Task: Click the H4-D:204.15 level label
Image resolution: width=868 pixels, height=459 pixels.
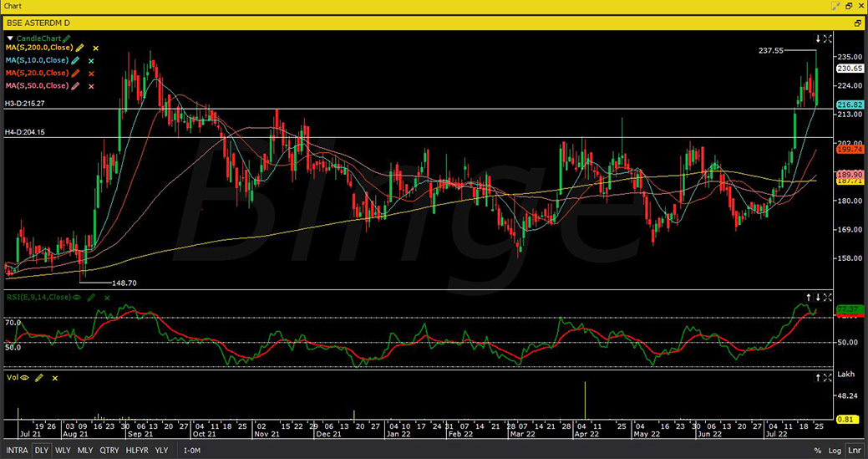Action: pyautogui.click(x=25, y=132)
